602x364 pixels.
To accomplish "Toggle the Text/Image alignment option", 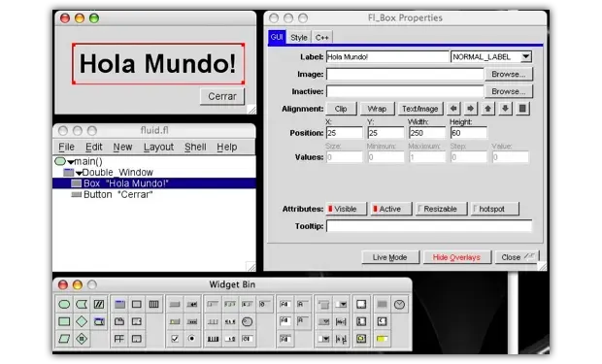I will (420, 109).
